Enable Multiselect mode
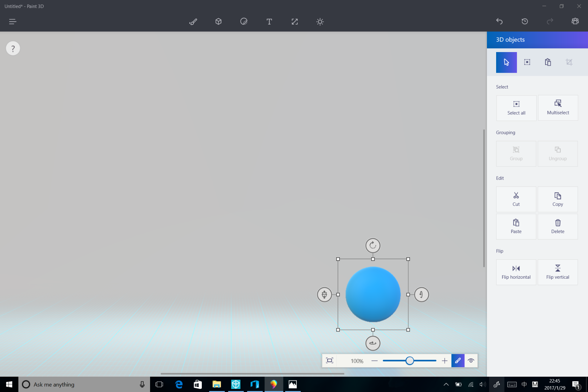The image size is (588, 392). tap(558, 108)
